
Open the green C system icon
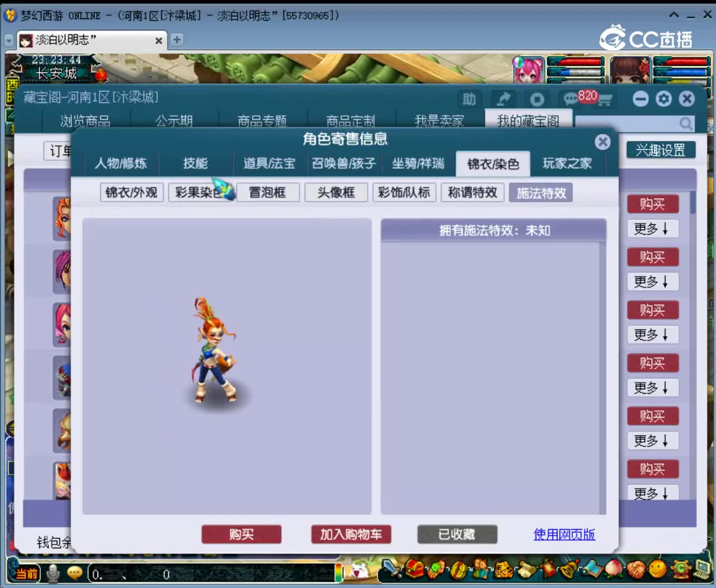tap(681, 570)
